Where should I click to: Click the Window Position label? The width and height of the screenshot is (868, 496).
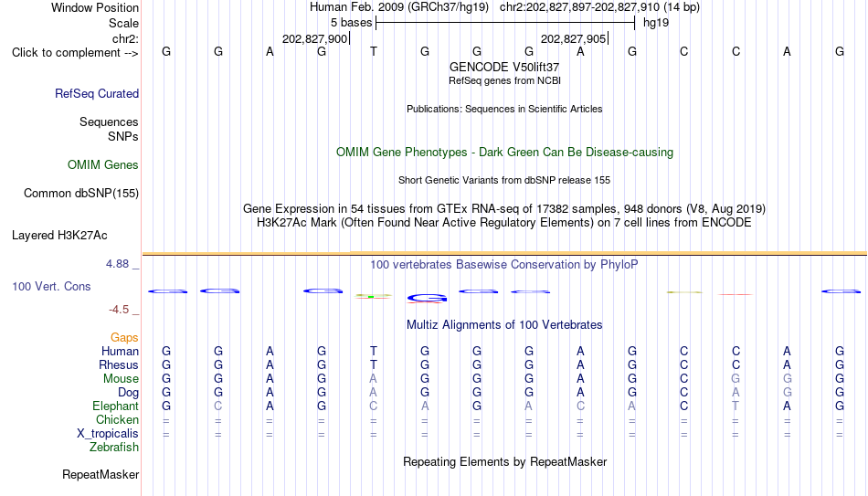pos(95,7)
